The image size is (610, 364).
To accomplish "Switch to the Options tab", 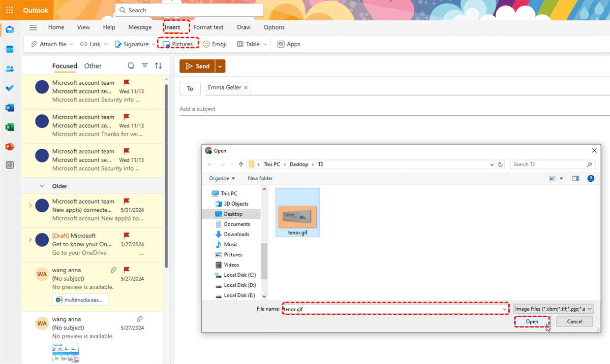I will pyautogui.click(x=274, y=27).
